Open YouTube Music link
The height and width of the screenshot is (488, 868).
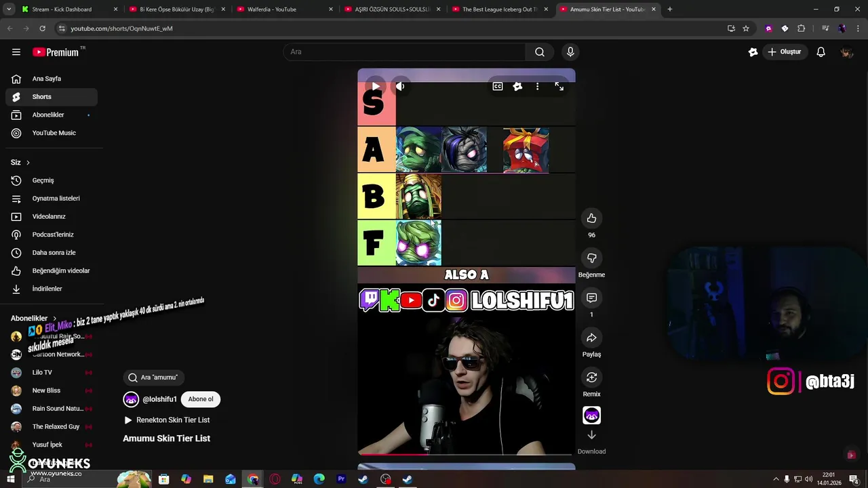pyautogui.click(x=52, y=133)
